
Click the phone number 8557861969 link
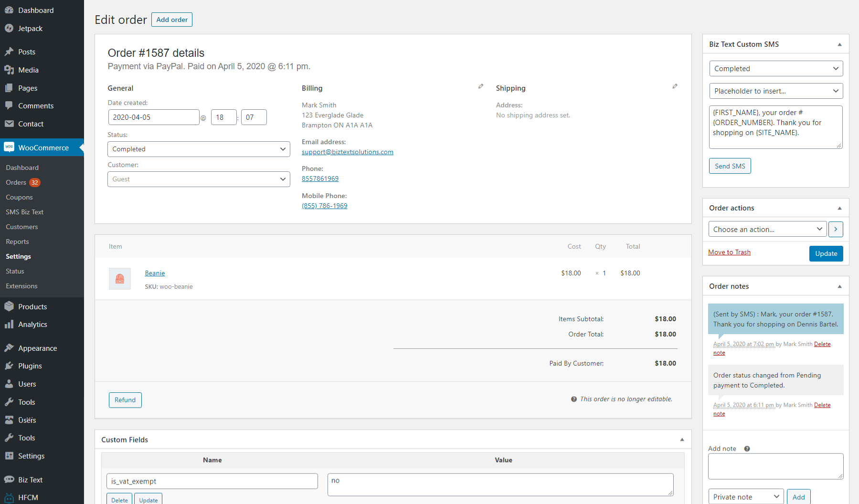pyautogui.click(x=320, y=178)
